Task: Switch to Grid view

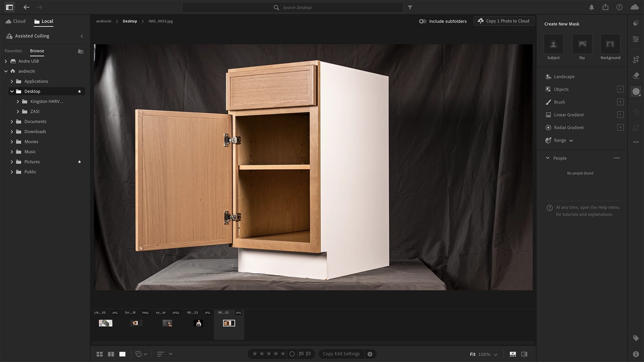Action: pyautogui.click(x=99, y=354)
